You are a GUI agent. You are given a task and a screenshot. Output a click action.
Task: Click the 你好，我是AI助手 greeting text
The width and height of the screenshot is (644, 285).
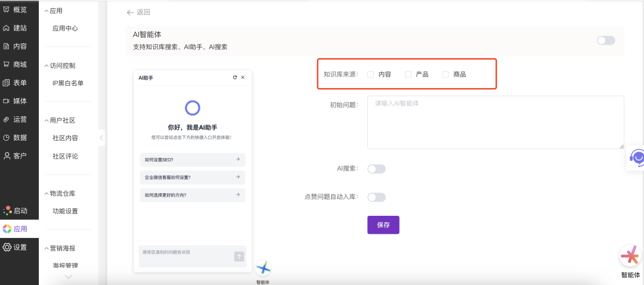193,128
